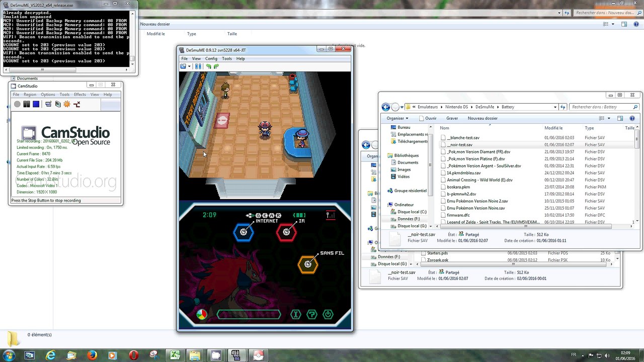The image size is (644, 362).
Task: Select the firmware.dfc file
Action: click(458, 215)
